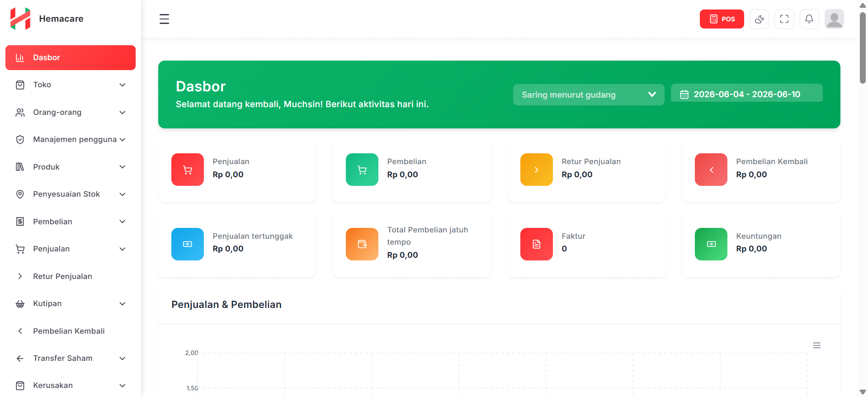Open Retur Penjualan in sidebar
868x397 pixels.
pyautogui.click(x=71, y=276)
